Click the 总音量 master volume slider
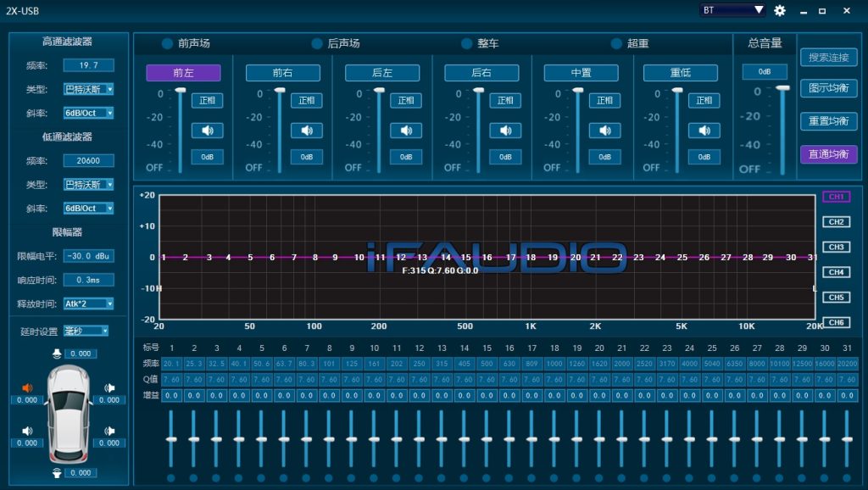The image size is (868, 490). point(782,130)
